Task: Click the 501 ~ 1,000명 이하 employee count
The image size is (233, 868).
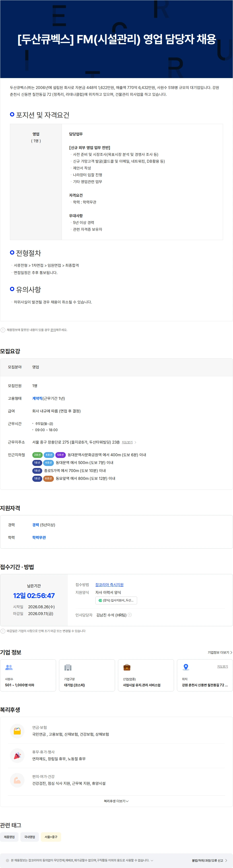Action: point(19,685)
